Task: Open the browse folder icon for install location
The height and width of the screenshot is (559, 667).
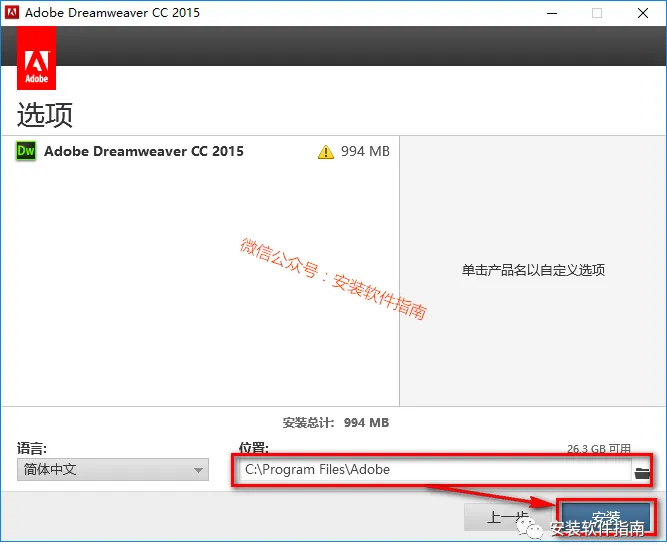Action: coord(642,473)
